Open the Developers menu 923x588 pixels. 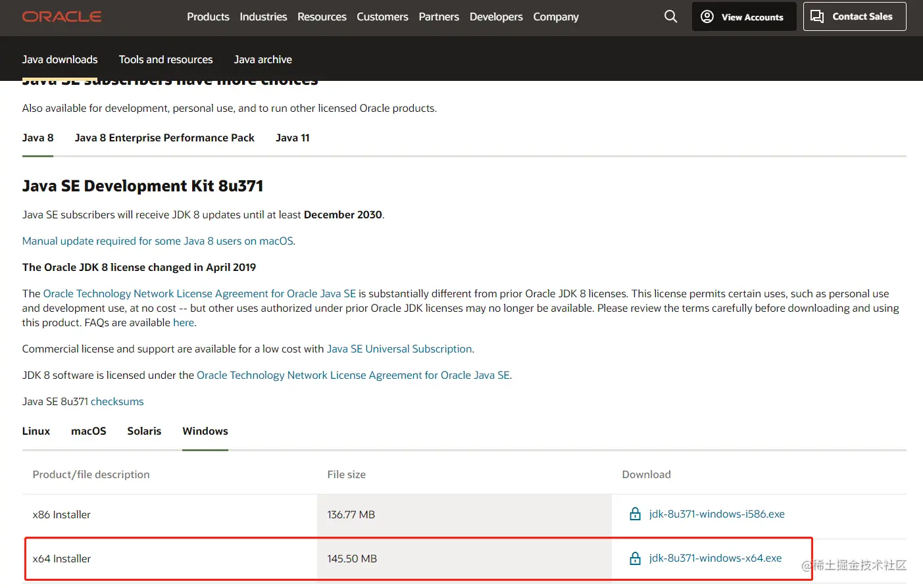[x=496, y=16]
